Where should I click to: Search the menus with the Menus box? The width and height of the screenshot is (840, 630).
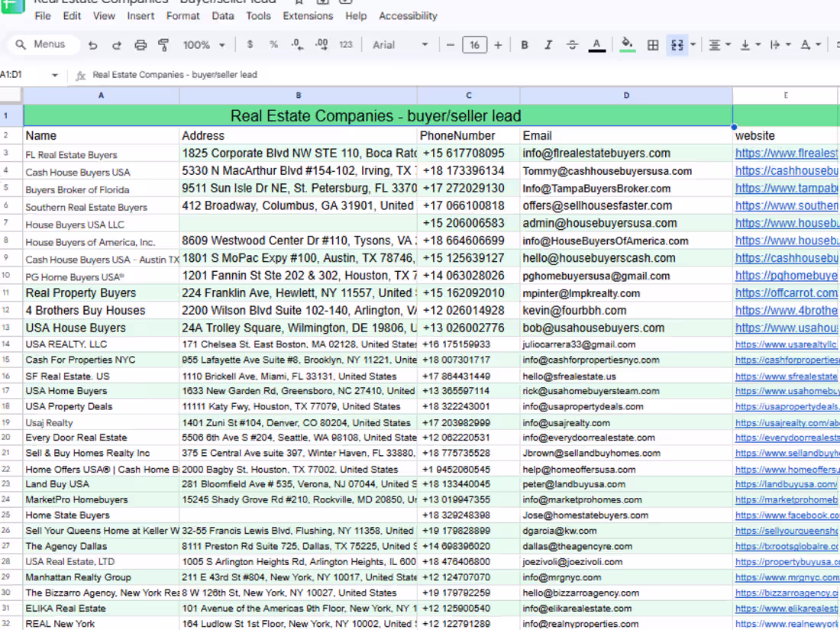[x=44, y=44]
